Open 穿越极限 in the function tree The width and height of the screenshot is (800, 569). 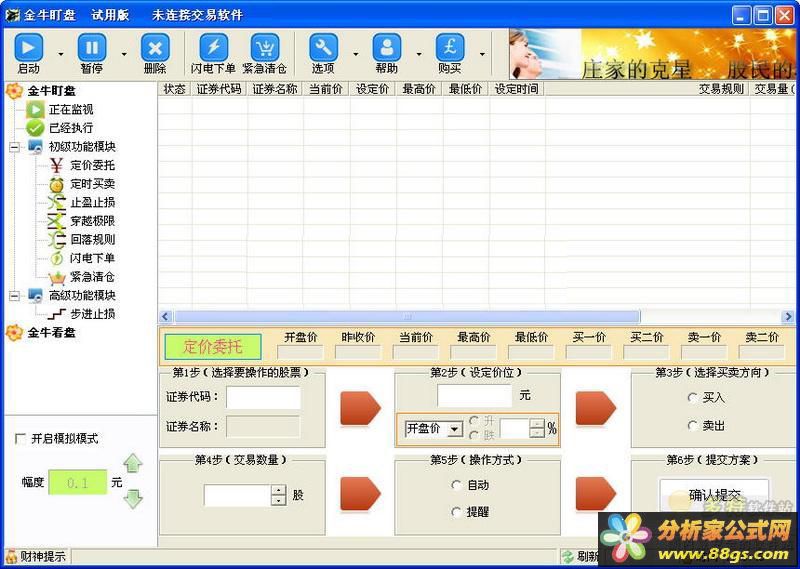pyautogui.click(x=92, y=221)
